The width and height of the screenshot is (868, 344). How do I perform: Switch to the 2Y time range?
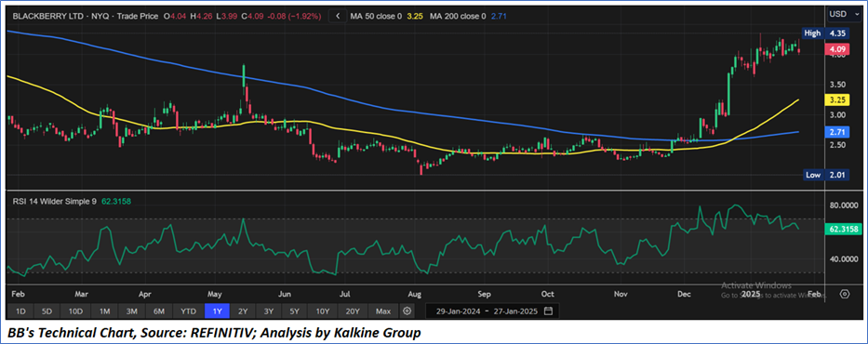243,311
